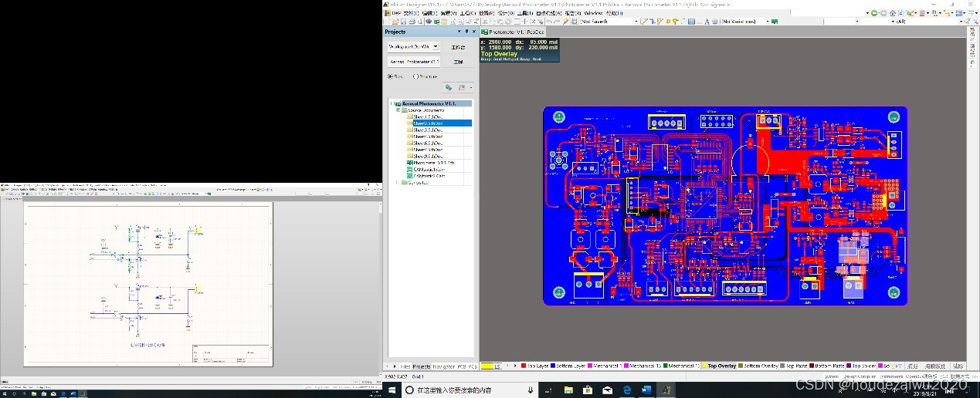This screenshot has width=980, height=398.
Task: Open the Window menu in Altium Designer
Action: 593,13
